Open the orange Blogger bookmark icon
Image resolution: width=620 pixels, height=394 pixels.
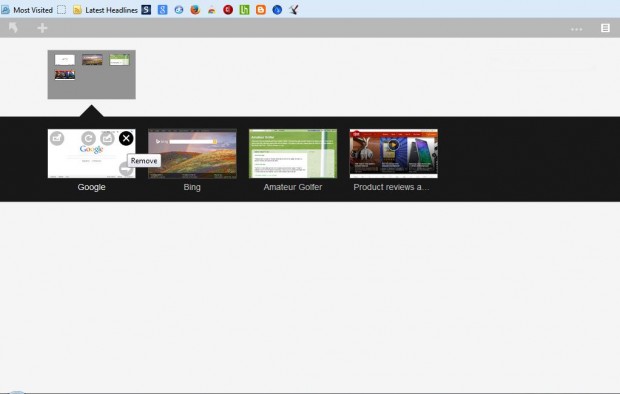(x=261, y=10)
